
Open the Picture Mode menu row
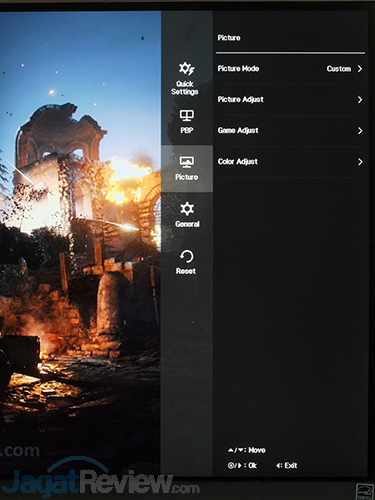(290, 69)
